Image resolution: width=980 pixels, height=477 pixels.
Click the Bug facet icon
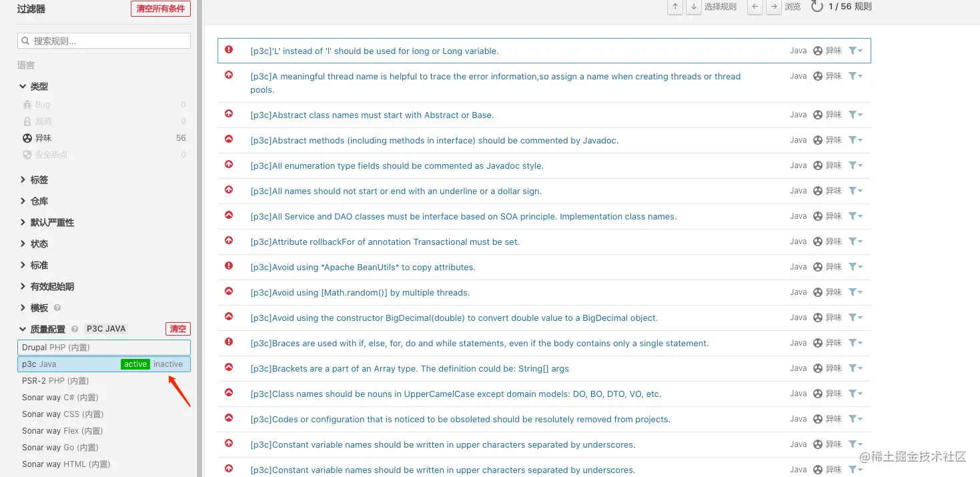tap(27, 105)
